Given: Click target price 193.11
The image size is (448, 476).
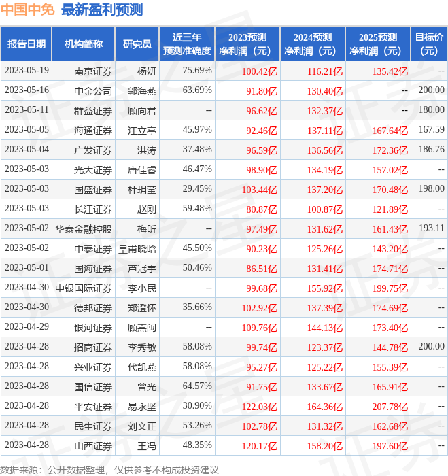Looking at the screenshot, I should [431, 228].
